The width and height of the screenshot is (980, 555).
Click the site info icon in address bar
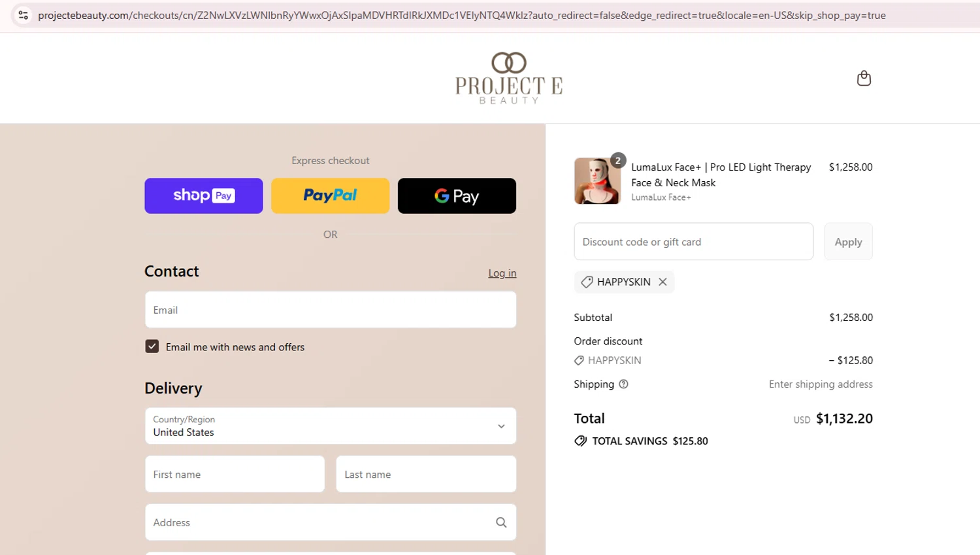(23, 15)
